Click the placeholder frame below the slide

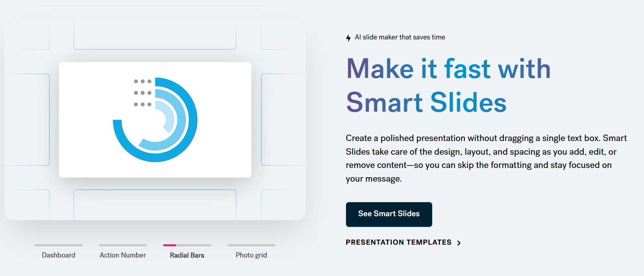pyautogui.click(x=155, y=204)
